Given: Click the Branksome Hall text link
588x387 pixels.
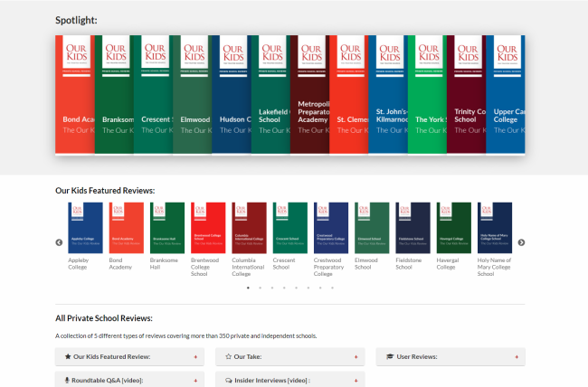Looking at the screenshot, I should 164,264.
